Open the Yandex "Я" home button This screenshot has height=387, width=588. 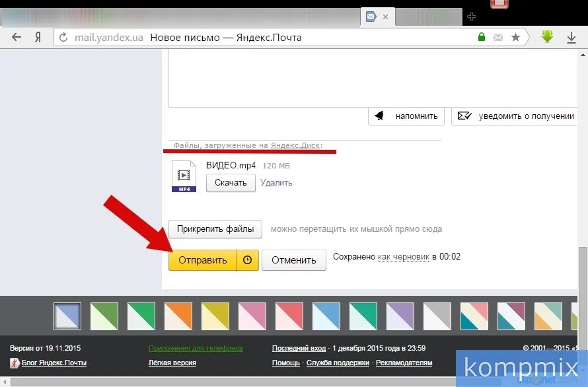38,37
